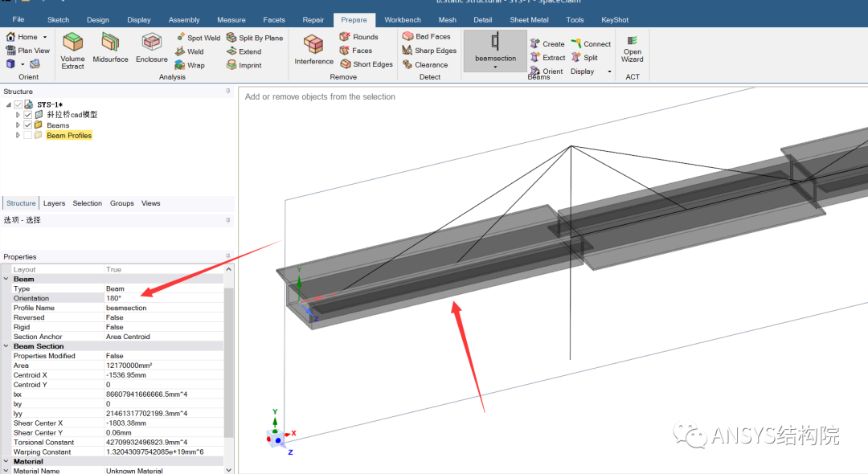This screenshot has height=474, width=868.
Task: Select the Beam Profiles tree item
Action: coord(69,135)
